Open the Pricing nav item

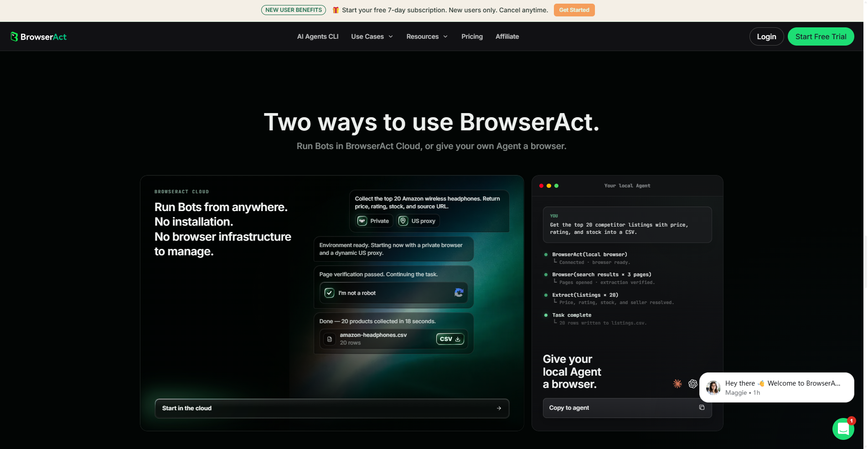[x=472, y=36]
